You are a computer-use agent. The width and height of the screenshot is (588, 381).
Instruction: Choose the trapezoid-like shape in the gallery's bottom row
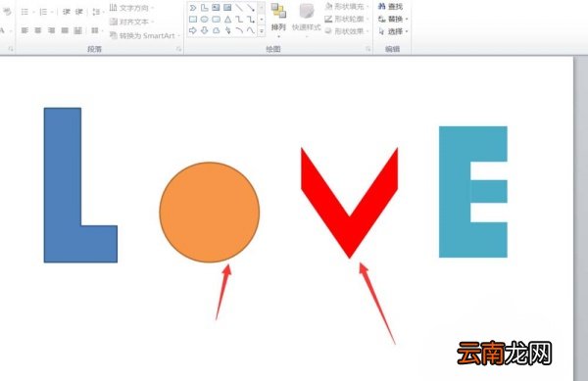(x=216, y=30)
